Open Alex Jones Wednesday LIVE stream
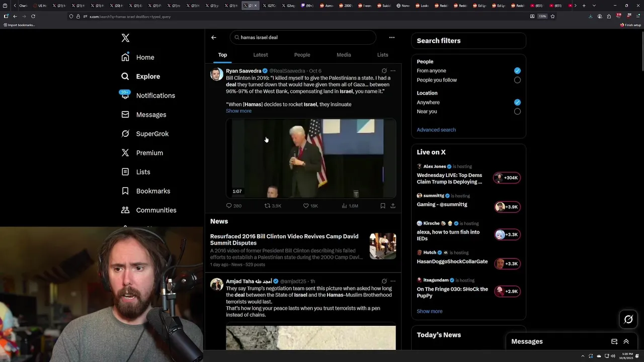This screenshot has height=362, width=644. coord(449,178)
